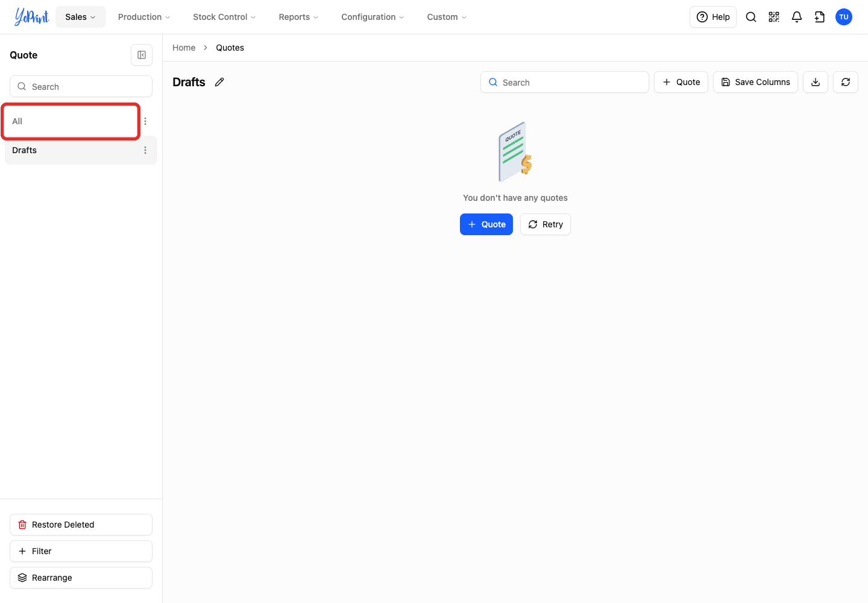Screen dimensions: 868x603
Task: Focus the quotes Search field
Action: point(565,82)
